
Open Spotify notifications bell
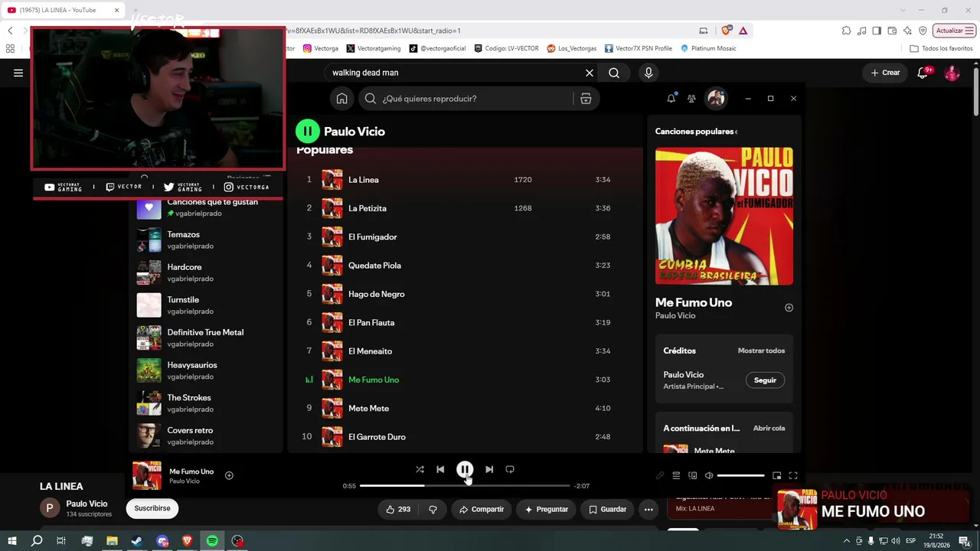click(x=671, y=98)
